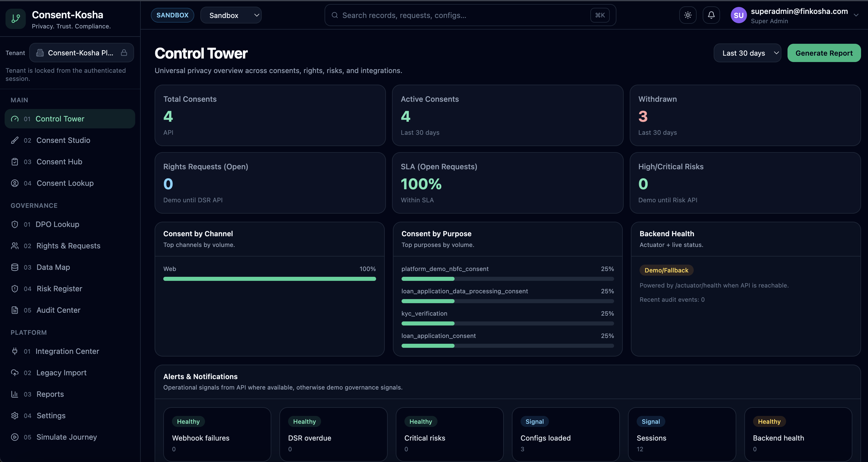Click the Simulate Journey play icon
The width and height of the screenshot is (868, 462).
point(15,437)
